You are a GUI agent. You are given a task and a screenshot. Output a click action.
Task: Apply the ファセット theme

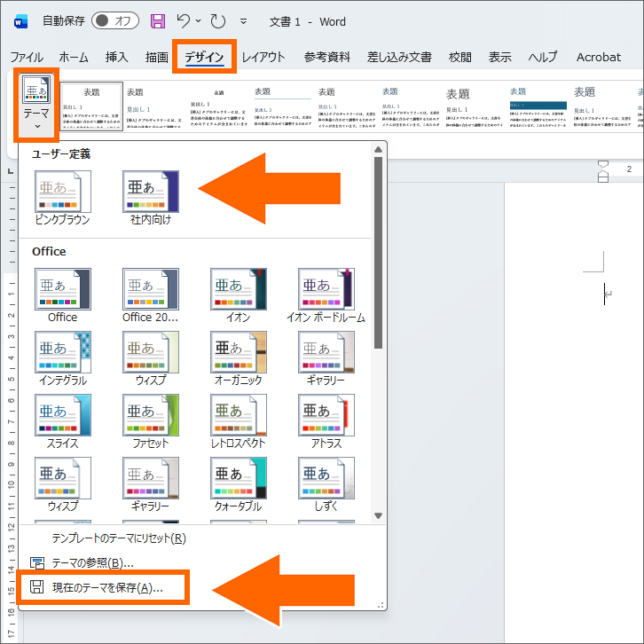pos(150,422)
